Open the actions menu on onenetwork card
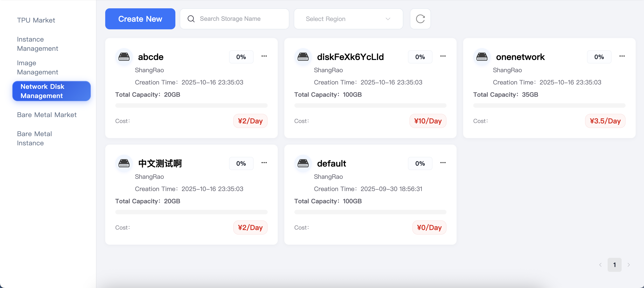Image resolution: width=644 pixels, height=288 pixels. 622,56
